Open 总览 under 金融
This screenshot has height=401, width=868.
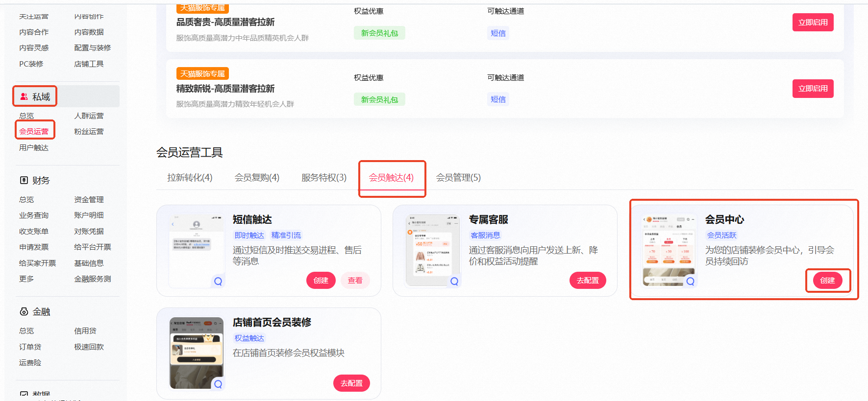click(x=26, y=330)
